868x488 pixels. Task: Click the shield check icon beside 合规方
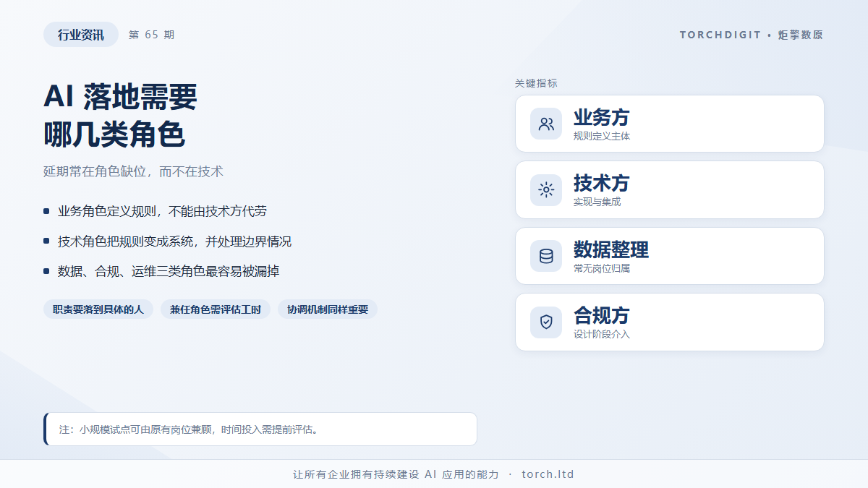546,322
